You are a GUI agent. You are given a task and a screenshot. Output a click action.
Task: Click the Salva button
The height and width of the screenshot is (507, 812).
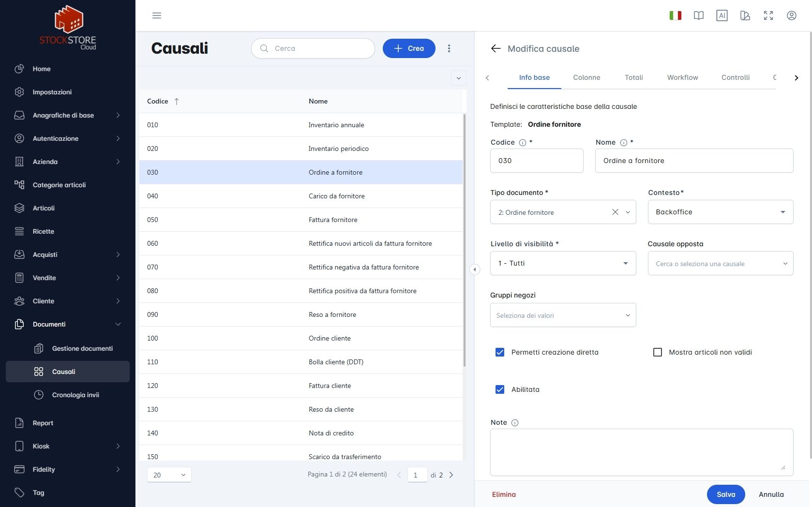[x=726, y=494]
